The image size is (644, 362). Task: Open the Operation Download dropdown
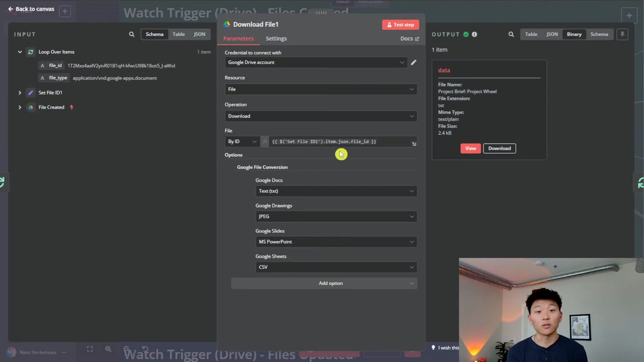point(321,116)
